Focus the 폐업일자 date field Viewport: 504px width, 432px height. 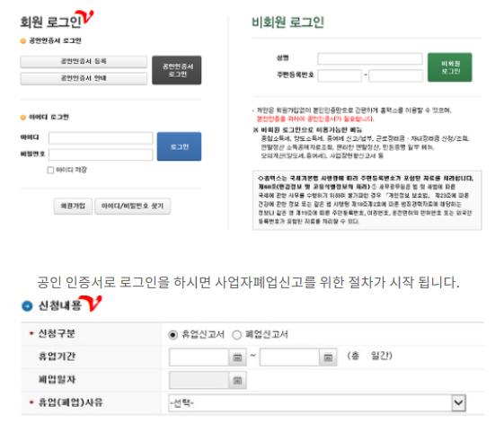point(199,380)
